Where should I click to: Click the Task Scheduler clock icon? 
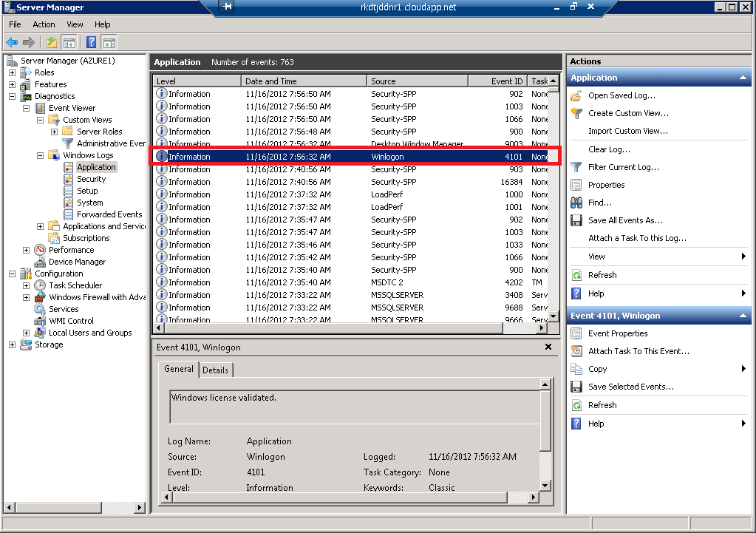[x=41, y=285]
